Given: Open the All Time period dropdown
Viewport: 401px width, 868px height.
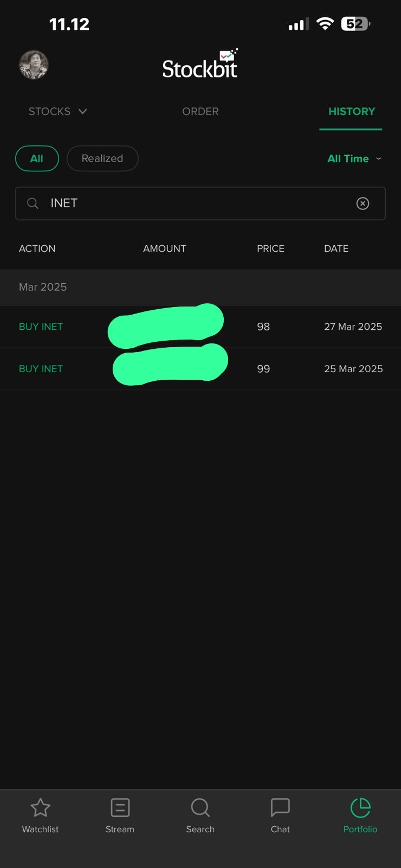Looking at the screenshot, I should (x=354, y=158).
